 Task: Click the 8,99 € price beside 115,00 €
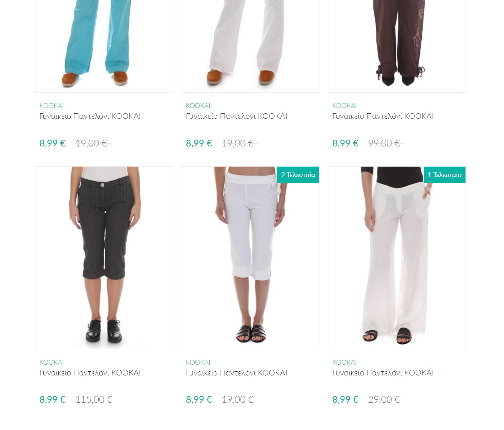pyautogui.click(x=53, y=400)
